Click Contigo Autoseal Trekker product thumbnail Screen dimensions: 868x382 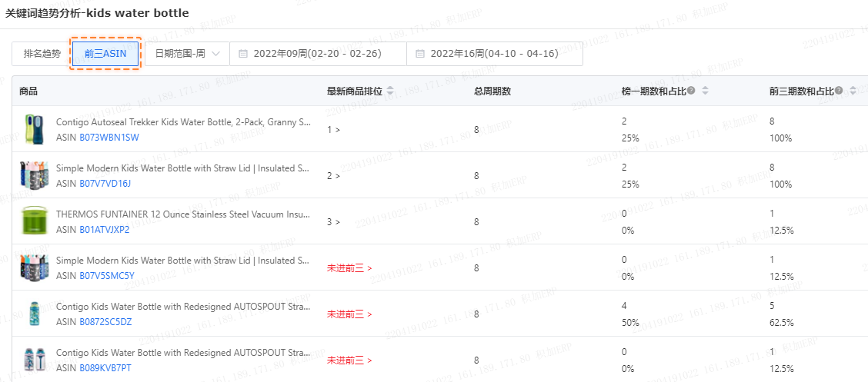pos(35,129)
